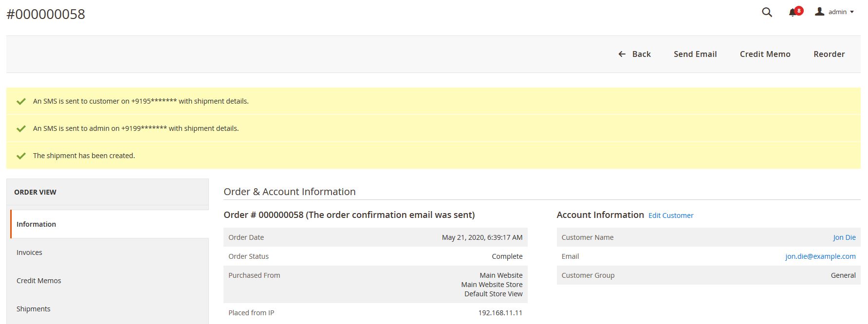Click the shipment has been created message

[x=84, y=156]
